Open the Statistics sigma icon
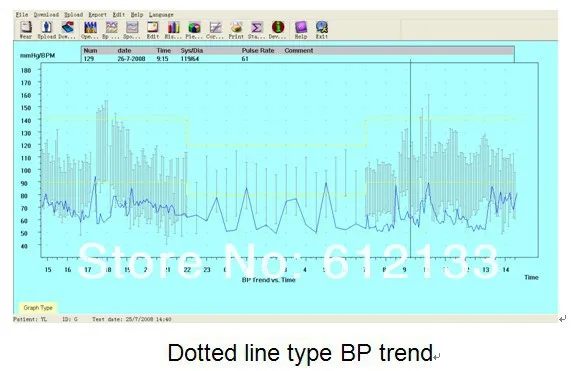The height and width of the screenshot is (371, 577). tap(256, 30)
